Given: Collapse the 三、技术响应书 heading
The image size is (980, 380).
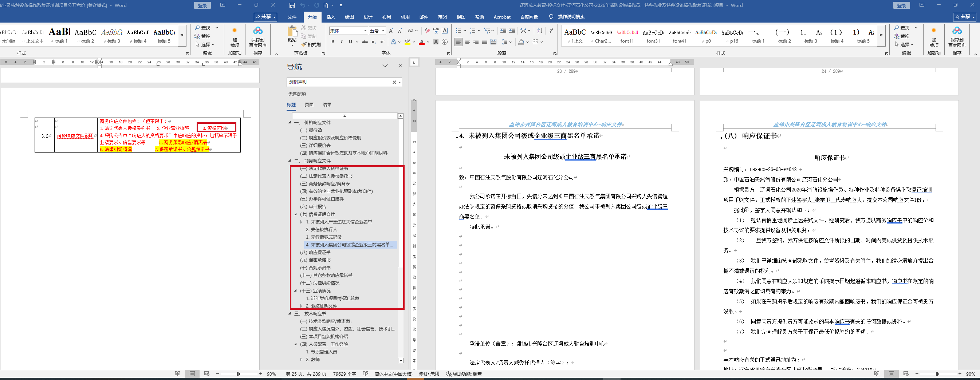Looking at the screenshot, I should coord(290,314).
